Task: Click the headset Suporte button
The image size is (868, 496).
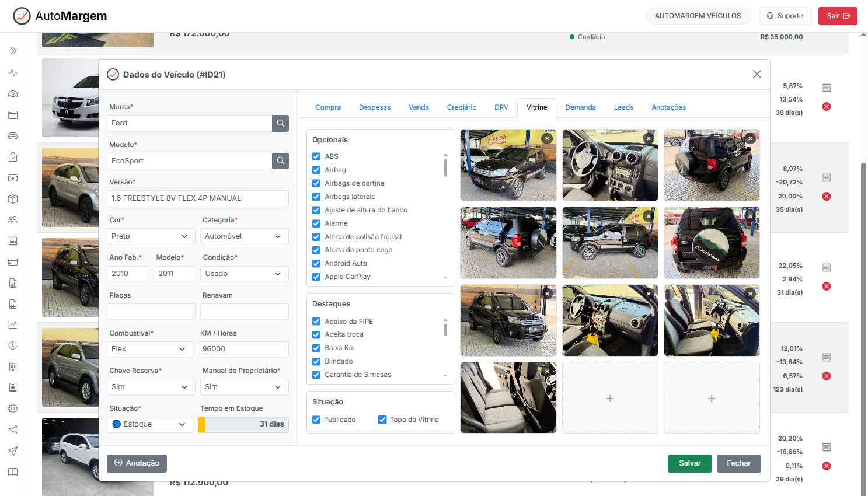Action: pyautogui.click(x=785, y=16)
